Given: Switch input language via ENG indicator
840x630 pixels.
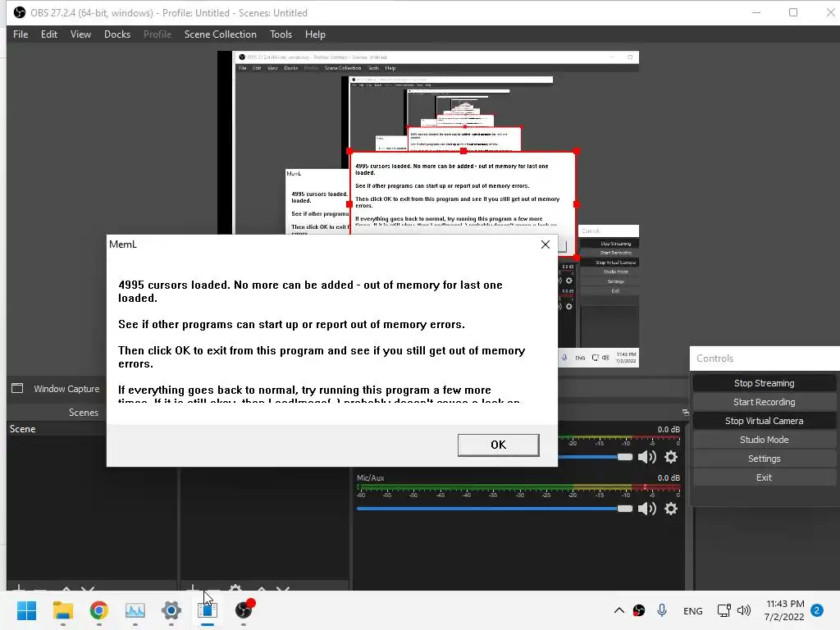Looking at the screenshot, I should (x=692, y=610).
